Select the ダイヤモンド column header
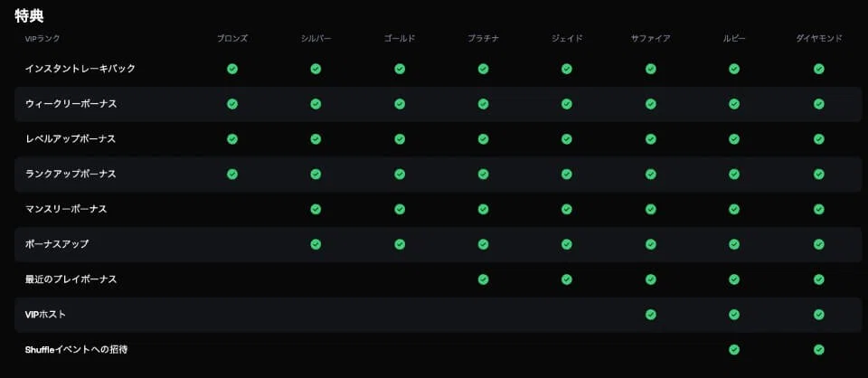 click(818, 39)
